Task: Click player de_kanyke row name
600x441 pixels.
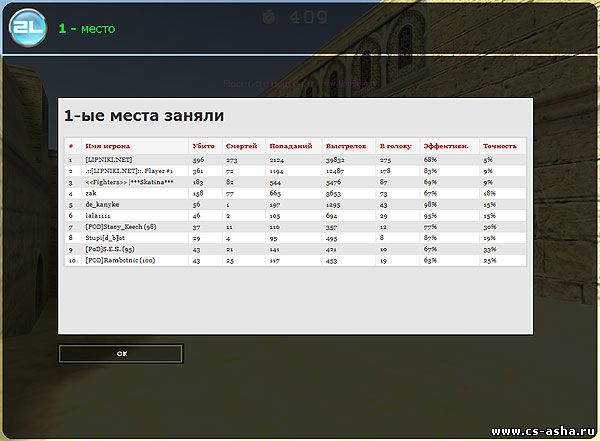Action: coord(101,204)
